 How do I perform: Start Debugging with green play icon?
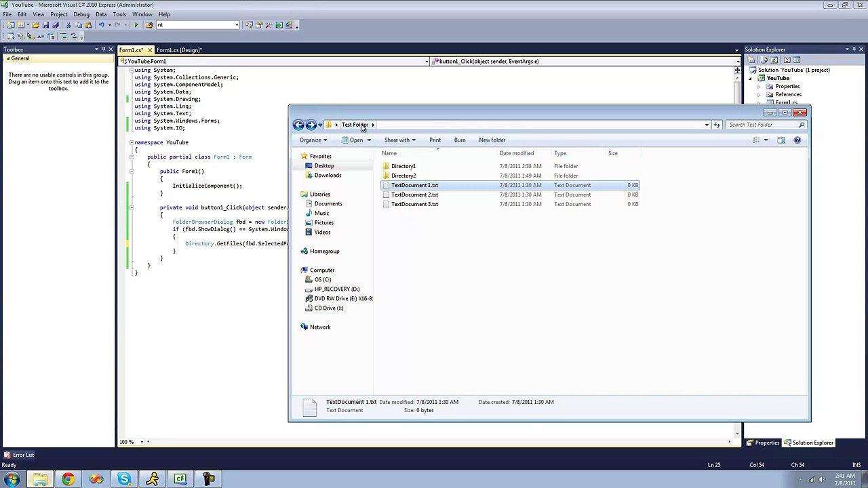[136, 25]
